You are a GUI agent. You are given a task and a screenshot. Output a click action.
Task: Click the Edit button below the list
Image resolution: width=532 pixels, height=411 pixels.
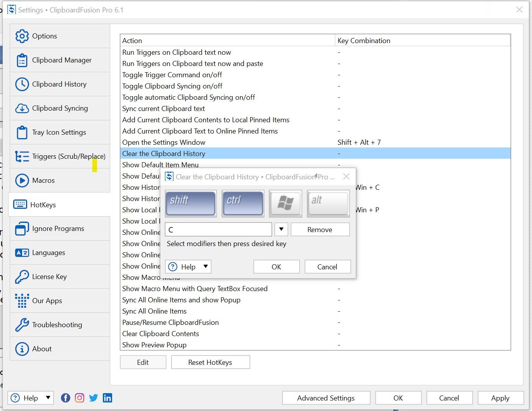[143, 362]
